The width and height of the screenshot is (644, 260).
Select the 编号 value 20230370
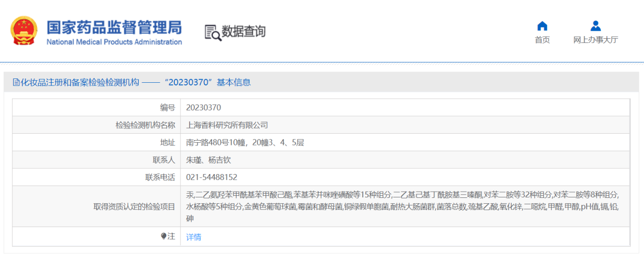[203, 107]
